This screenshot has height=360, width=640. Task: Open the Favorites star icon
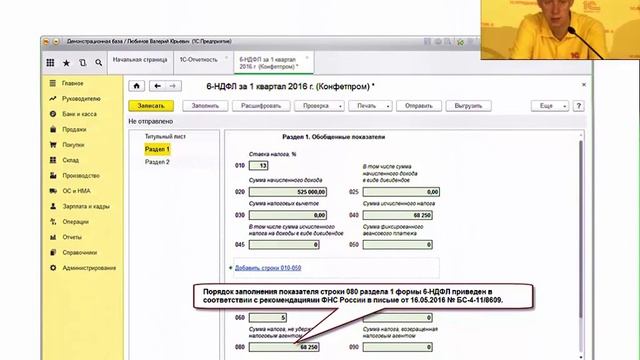66,63
